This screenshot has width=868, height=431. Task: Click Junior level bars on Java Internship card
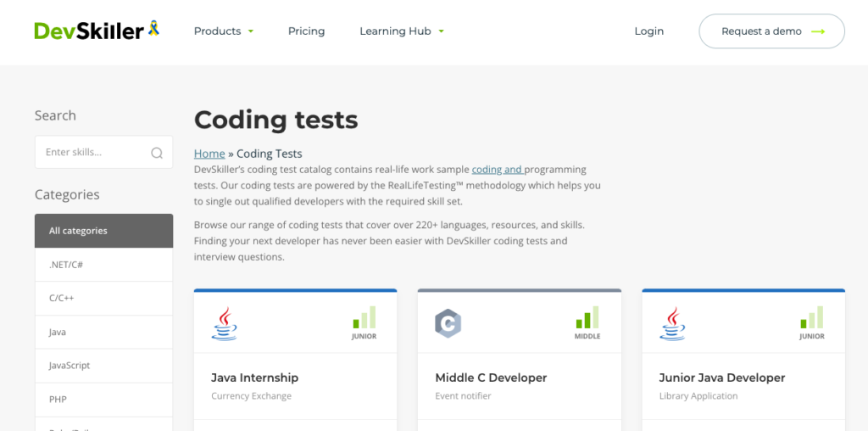[364, 319]
